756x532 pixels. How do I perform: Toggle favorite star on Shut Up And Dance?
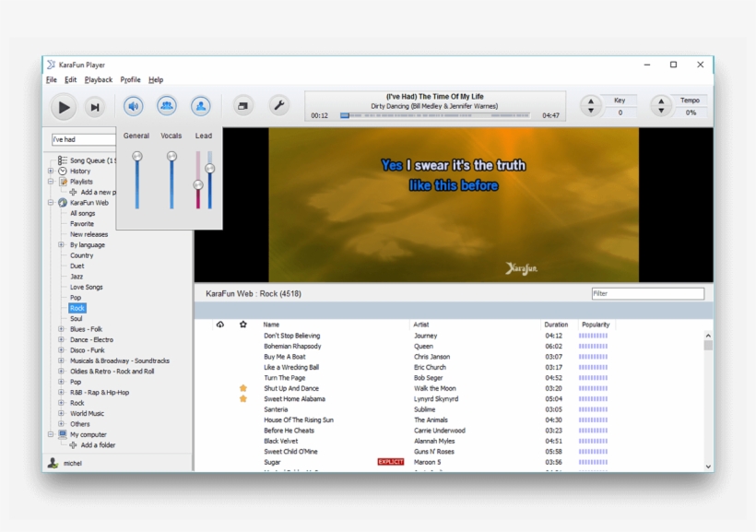243,388
